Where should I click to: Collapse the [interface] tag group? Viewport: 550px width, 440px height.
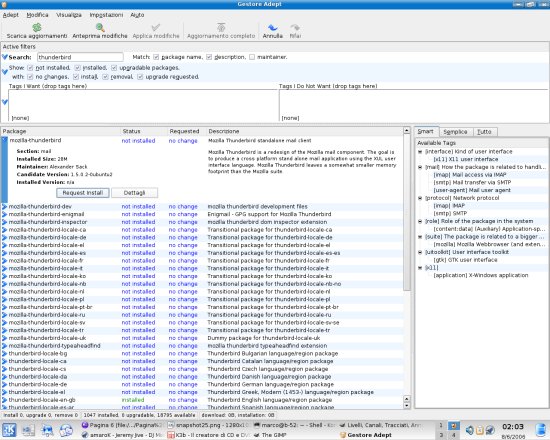(420, 152)
